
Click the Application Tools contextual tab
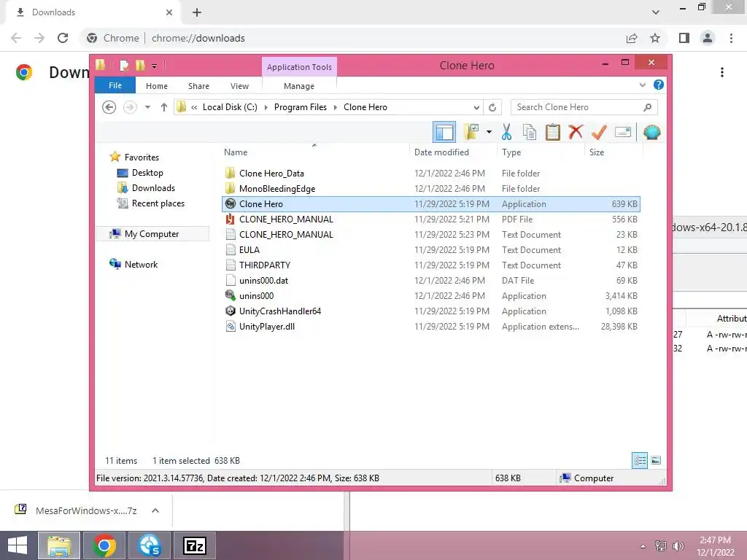tap(299, 67)
